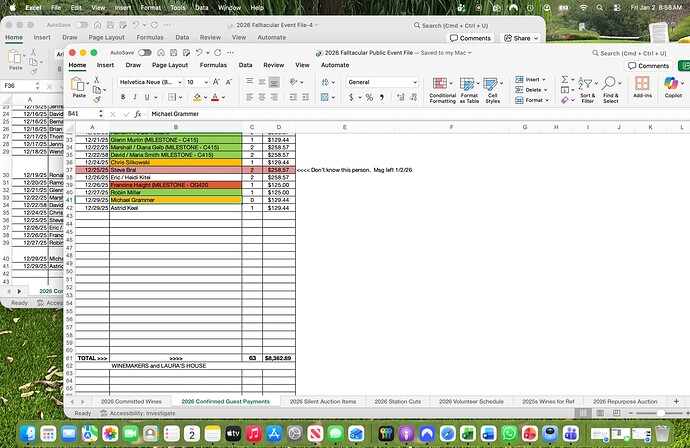Switch to 2026 Volunteer Schedule sheet
This screenshot has width=690, height=448.
coord(471,401)
